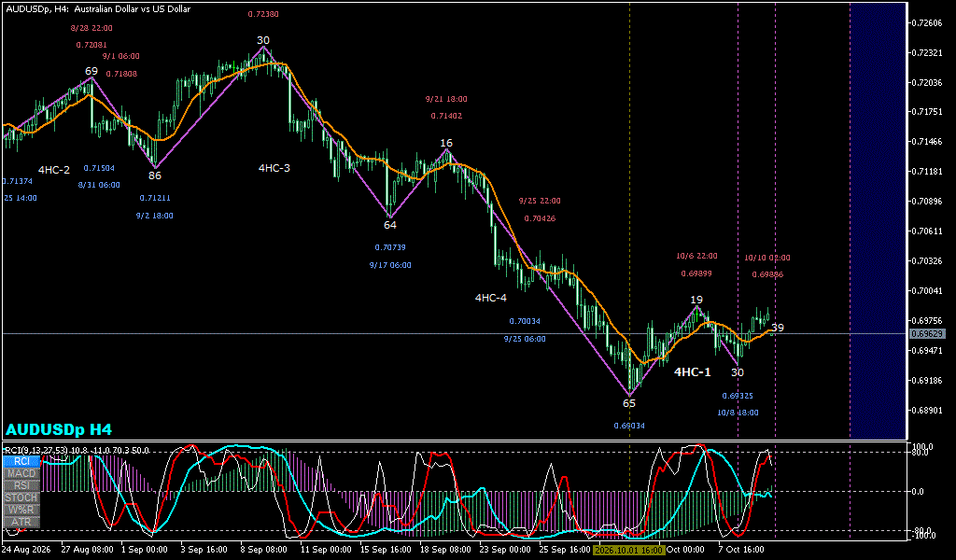Click price scale value 0.72606
956x560 pixels.
pyautogui.click(x=927, y=23)
